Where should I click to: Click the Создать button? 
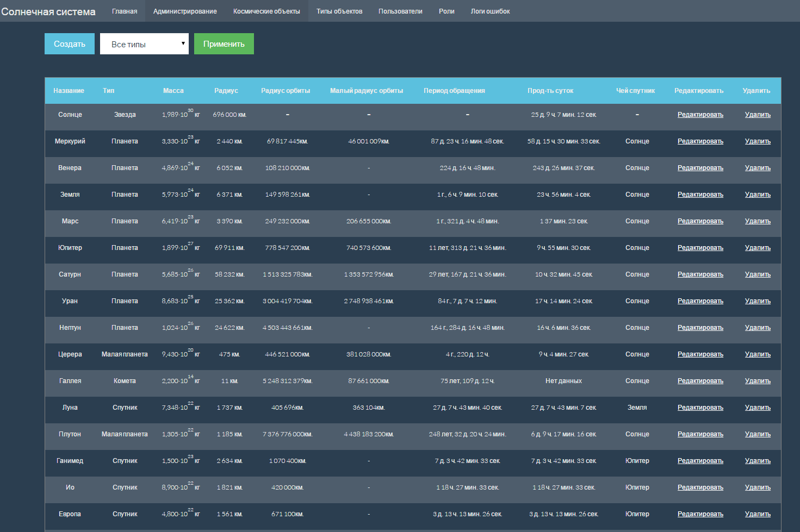[x=70, y=44]
